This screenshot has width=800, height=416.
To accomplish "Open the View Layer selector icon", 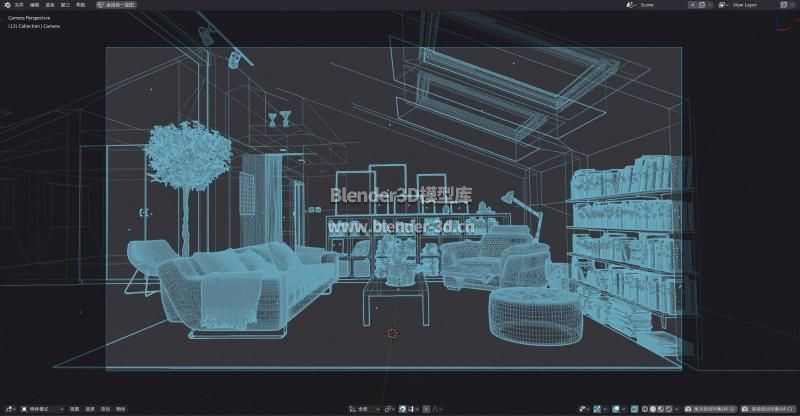I will pyautogui.click(x=722, y=5).
